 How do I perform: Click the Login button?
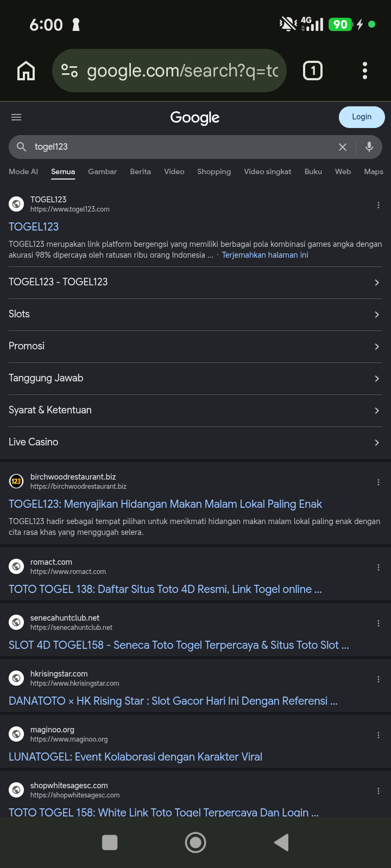click(x=362, y=117)
